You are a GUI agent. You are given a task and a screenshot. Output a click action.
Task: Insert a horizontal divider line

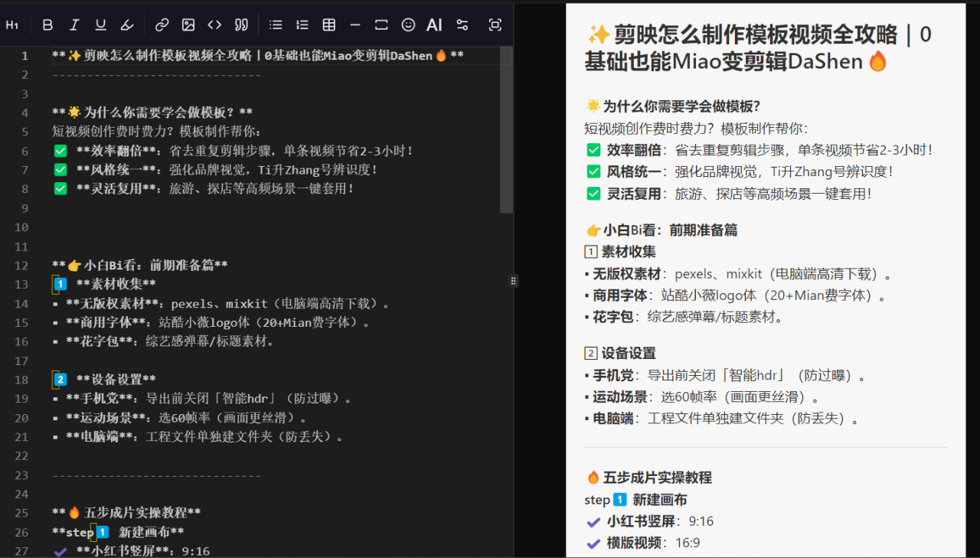coord(355,25)
